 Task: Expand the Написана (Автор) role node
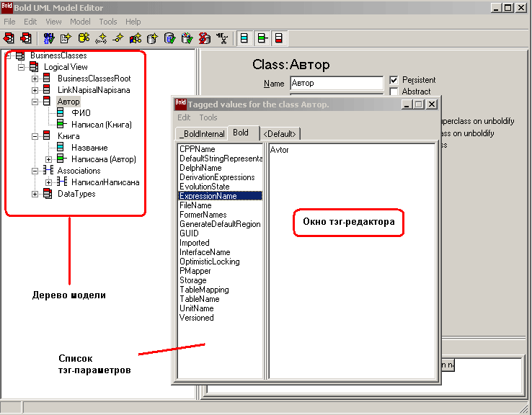[x=48, y=159]
